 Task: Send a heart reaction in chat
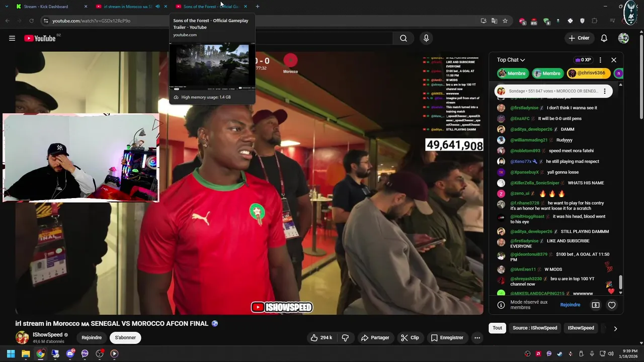point(612,305)
